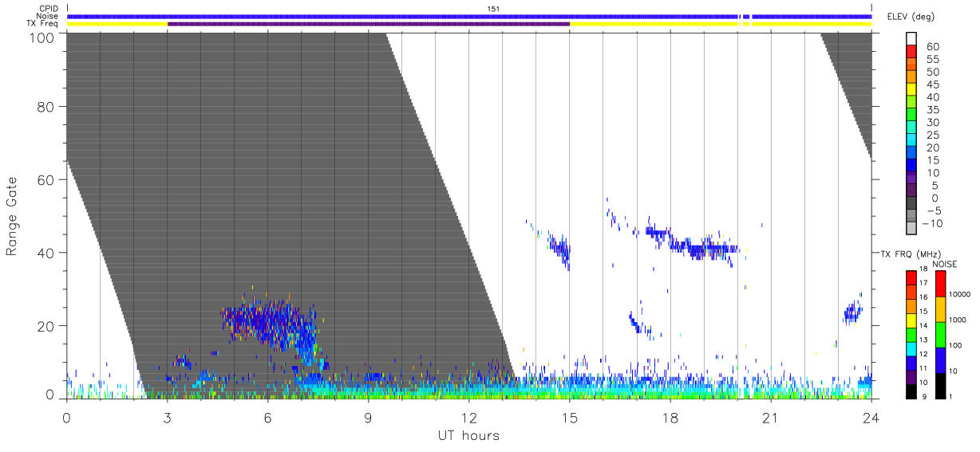This screenshot has width=980, height=452.
Task: Click the dark gray segment of ELEV colorbar
Action: 912,204
